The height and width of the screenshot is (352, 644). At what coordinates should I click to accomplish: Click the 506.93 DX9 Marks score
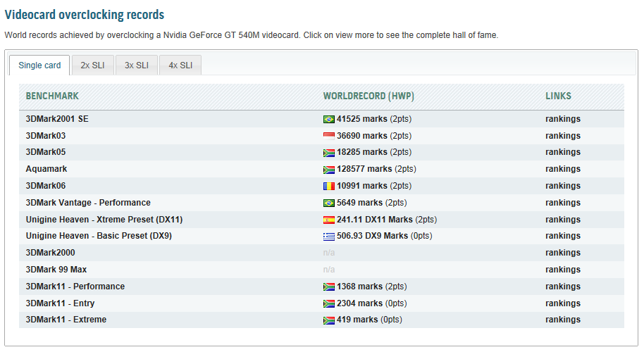coord(373,235)
